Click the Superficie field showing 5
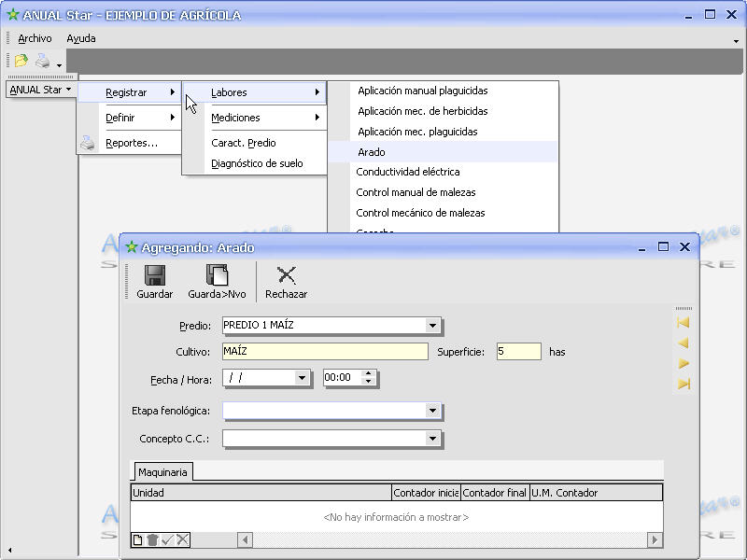 click(x=518, y=352)
